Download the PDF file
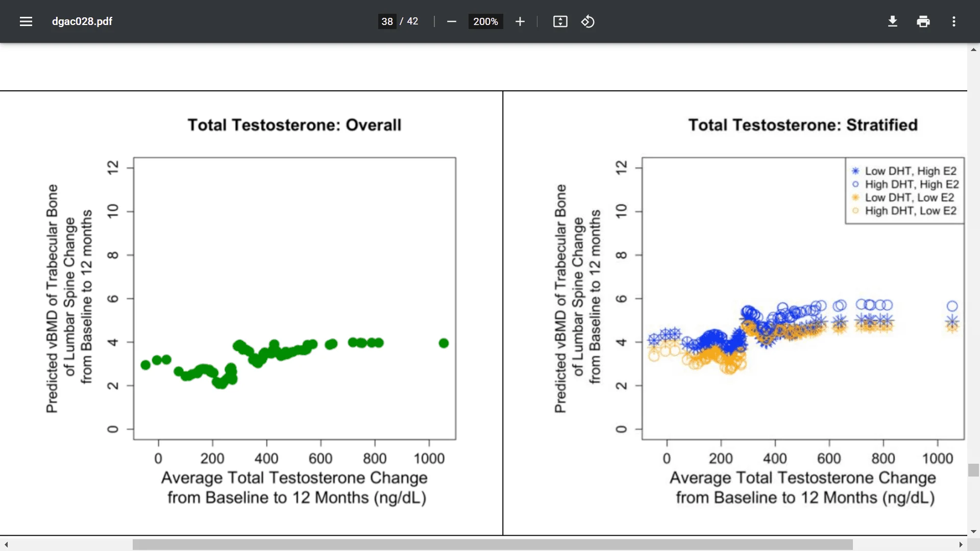Screen dimensions: 980x551 [892, 21]
